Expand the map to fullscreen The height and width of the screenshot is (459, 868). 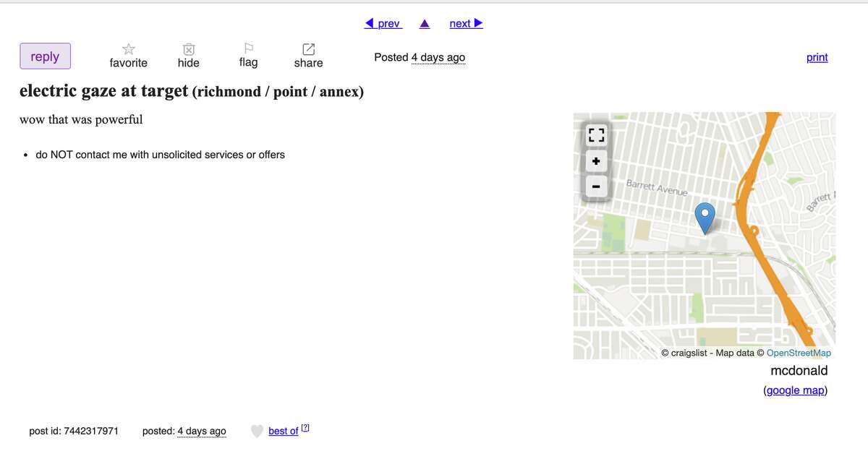(596, 135)
